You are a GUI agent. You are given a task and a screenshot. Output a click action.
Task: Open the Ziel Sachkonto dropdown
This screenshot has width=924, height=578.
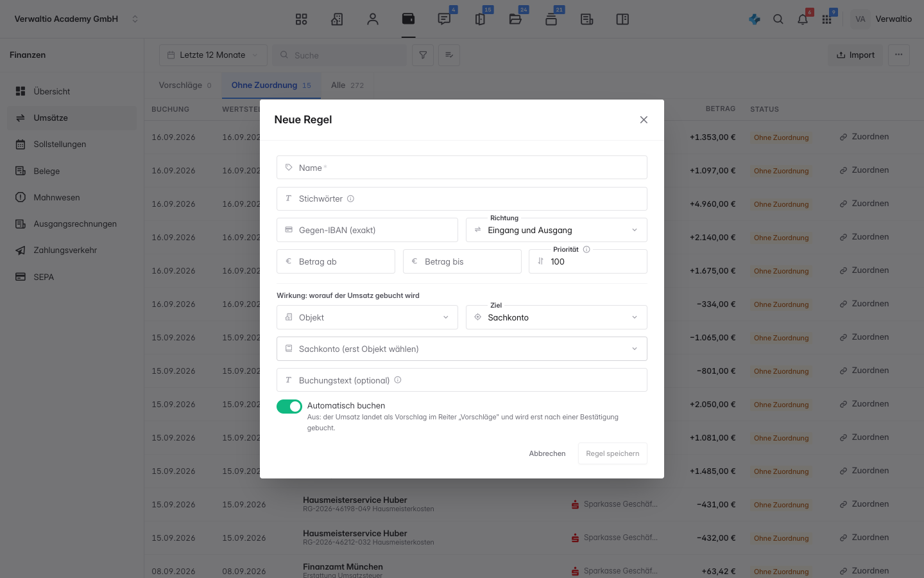coord(556,317)
